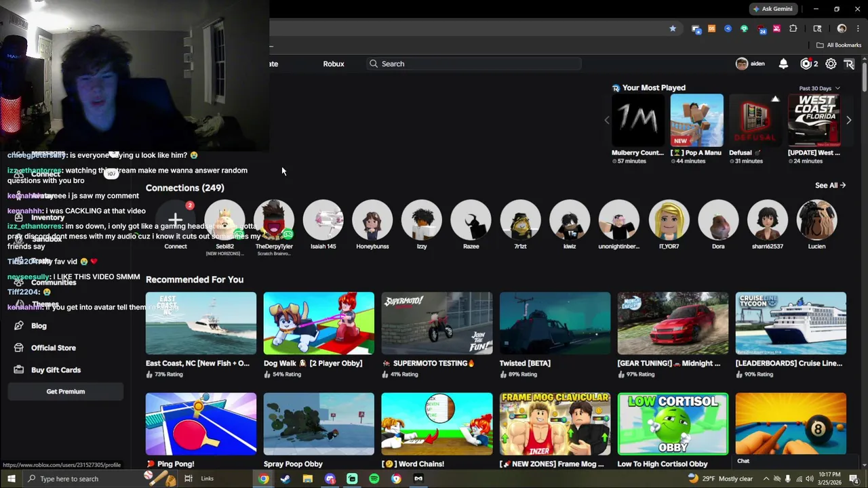This screenshot has height=488, width=868.
Task: Open the pink extension icon in Chrome toolbar
Action: 776,28
